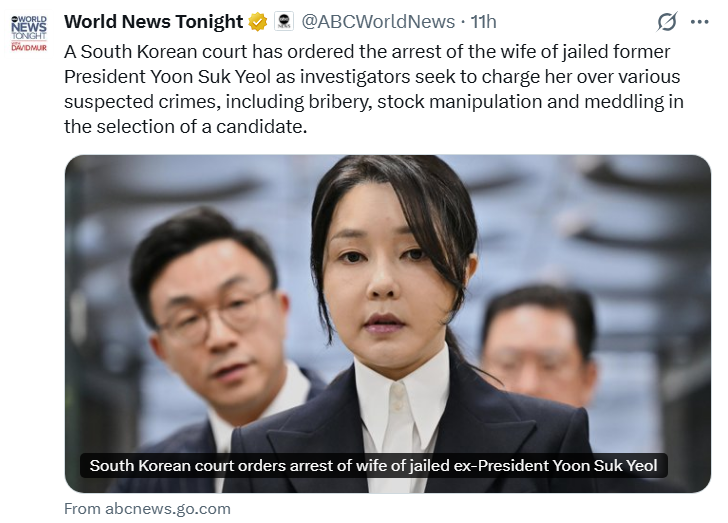Click "the selection of a candidate" text line
The width and height of the screenshot is (728, 523).
point(186,126)
